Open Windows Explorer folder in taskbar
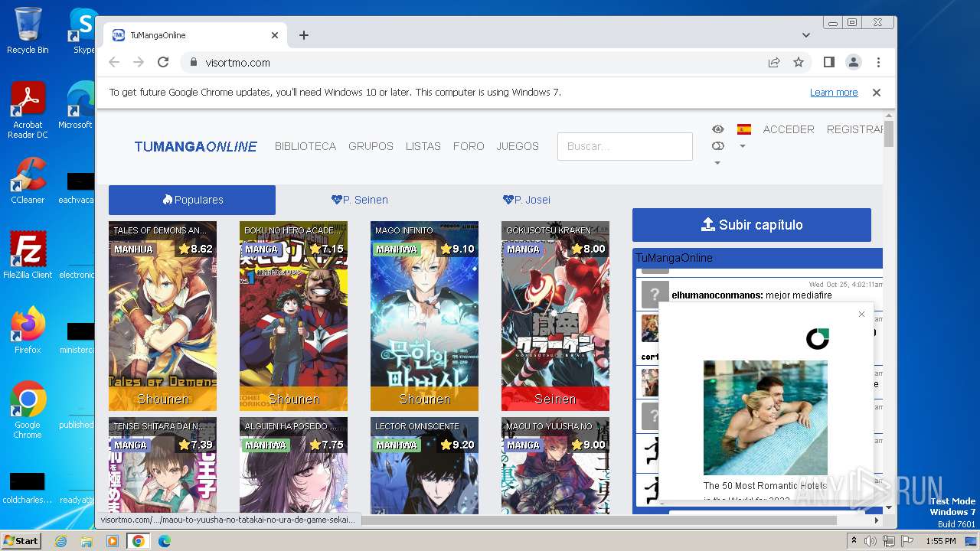 point(87,541)
